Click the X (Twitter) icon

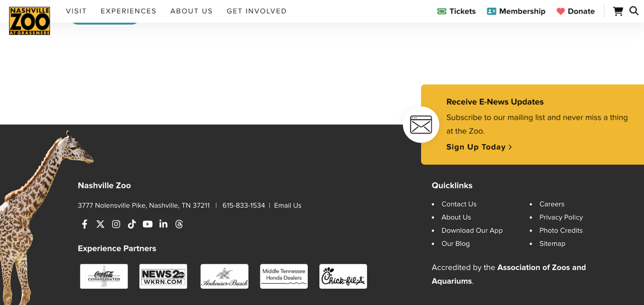click(100, 224)
